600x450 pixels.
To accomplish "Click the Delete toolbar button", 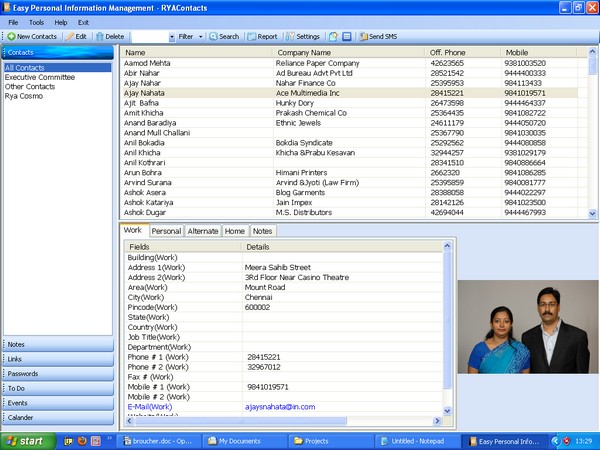I will [x=110, y=37].
